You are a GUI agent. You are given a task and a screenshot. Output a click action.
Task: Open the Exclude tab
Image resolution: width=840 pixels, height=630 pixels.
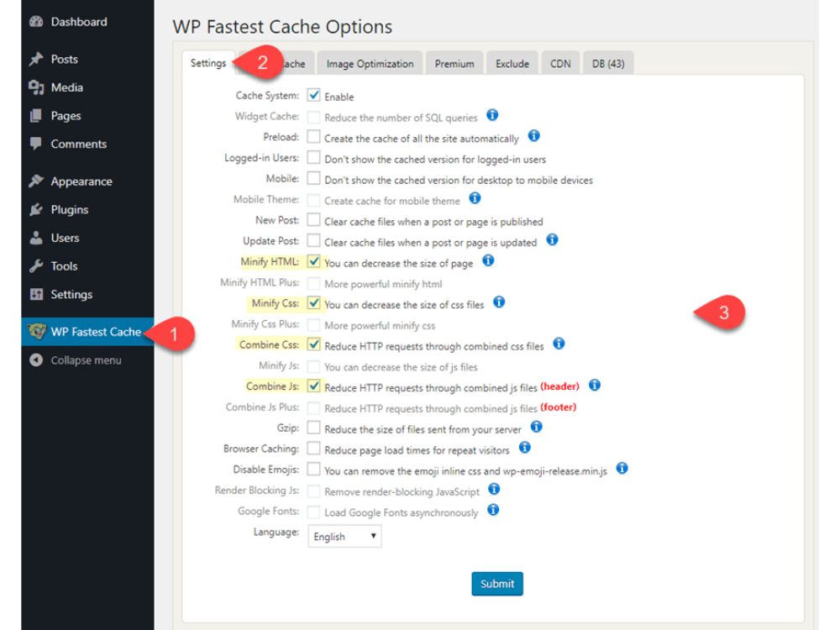[x=512, y=64]
